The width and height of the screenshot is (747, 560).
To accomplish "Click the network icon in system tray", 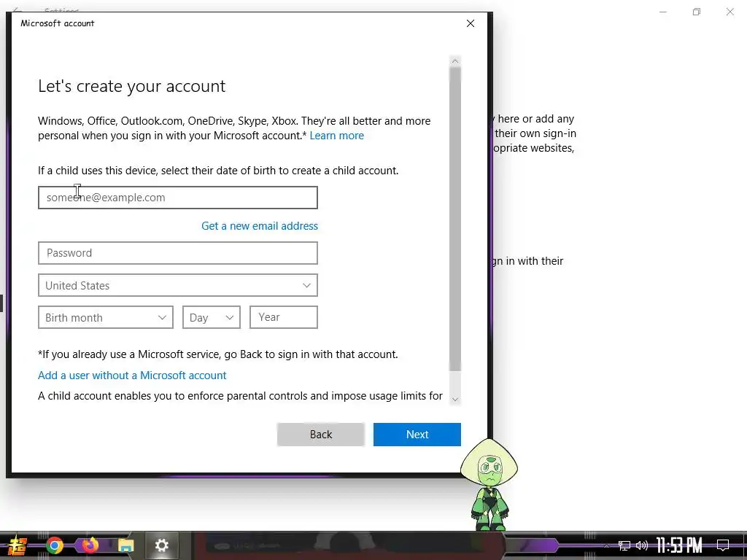I will coord(624,545).
